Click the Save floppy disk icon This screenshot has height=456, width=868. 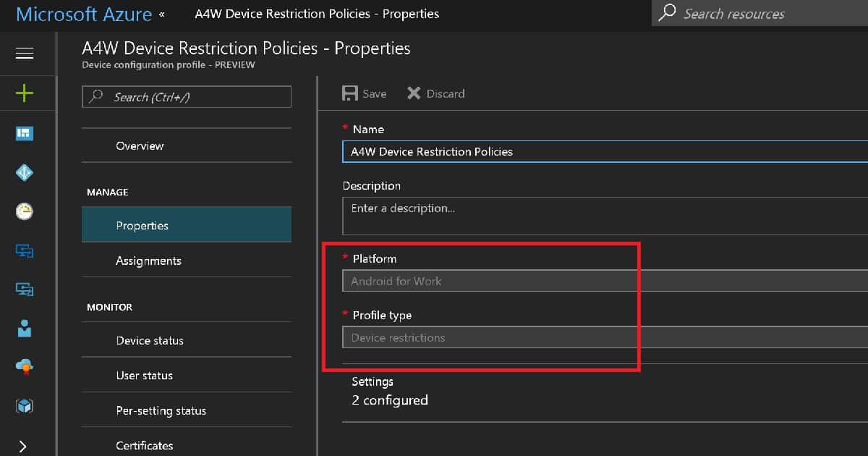pyautogui.click(x=350, y=93)
